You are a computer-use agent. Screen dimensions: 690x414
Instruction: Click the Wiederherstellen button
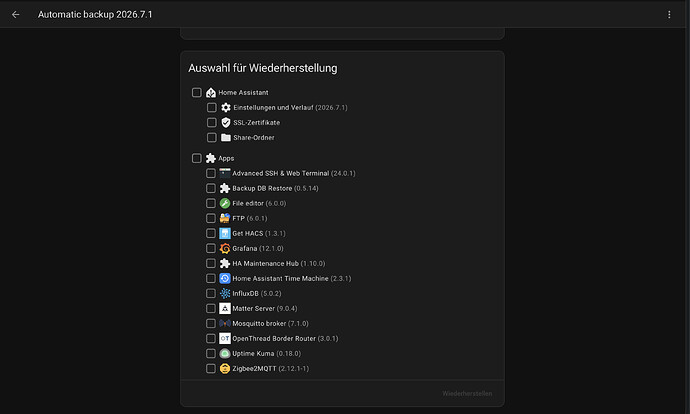(x=467, y=394)
